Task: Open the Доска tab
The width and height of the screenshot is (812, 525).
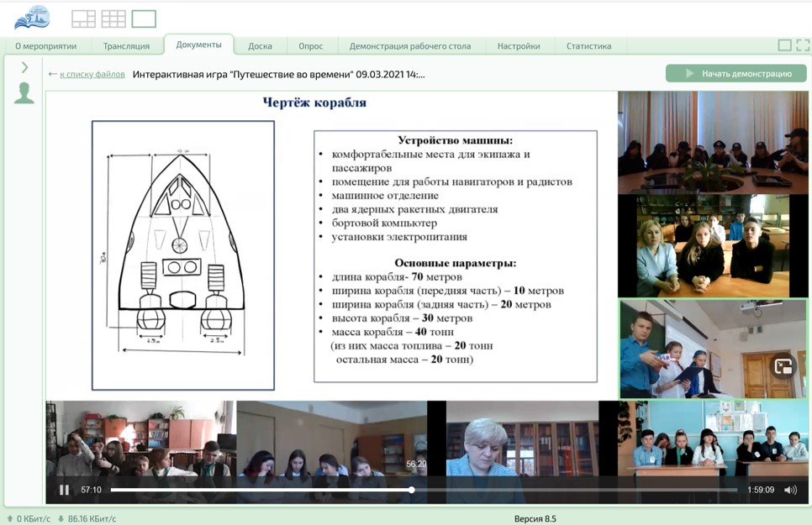Action: (x=260, y=46)
